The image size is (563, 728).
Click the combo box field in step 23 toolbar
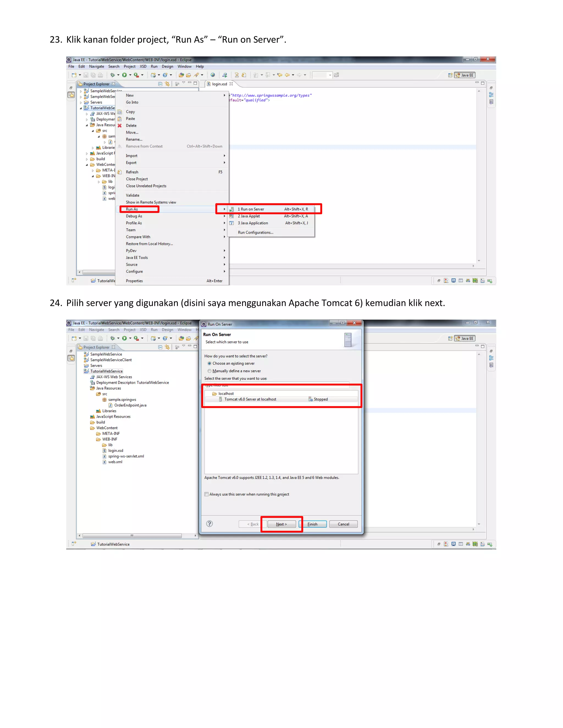pyautogui.click(x=322, y=75)
